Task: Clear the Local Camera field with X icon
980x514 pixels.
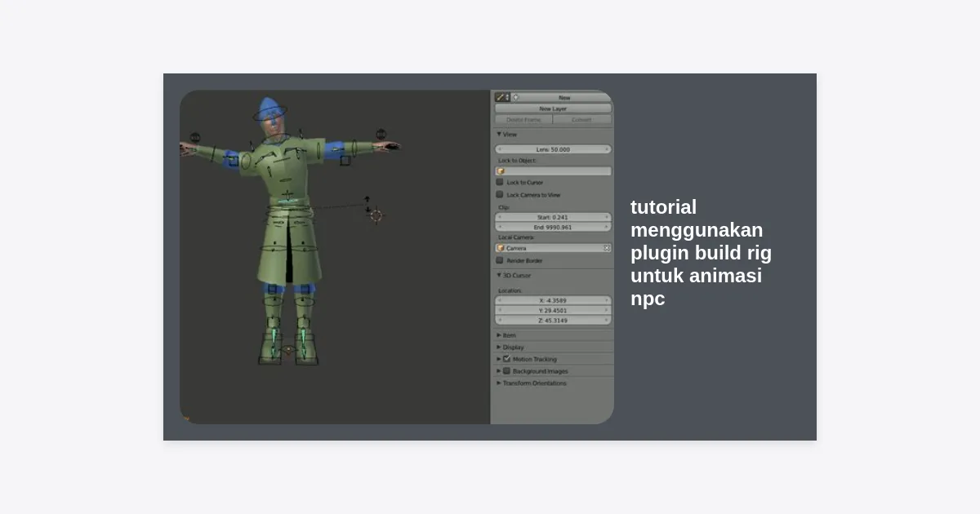Action: [607, 248]
